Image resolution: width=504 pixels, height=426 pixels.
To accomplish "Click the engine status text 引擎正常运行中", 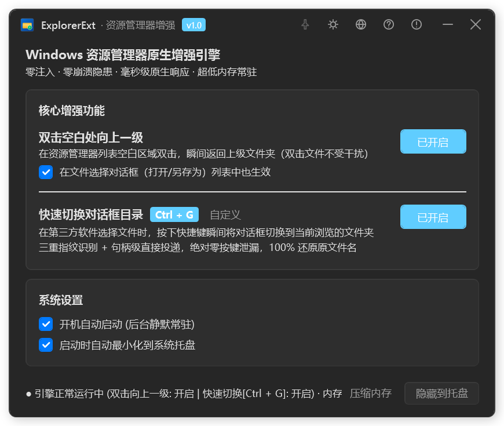I will [x=69, y=394].
